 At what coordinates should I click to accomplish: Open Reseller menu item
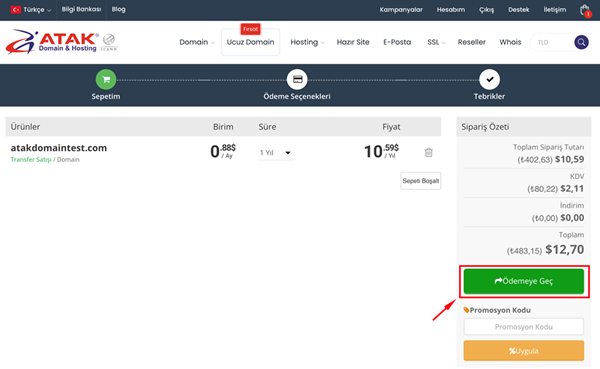(471, 42)
